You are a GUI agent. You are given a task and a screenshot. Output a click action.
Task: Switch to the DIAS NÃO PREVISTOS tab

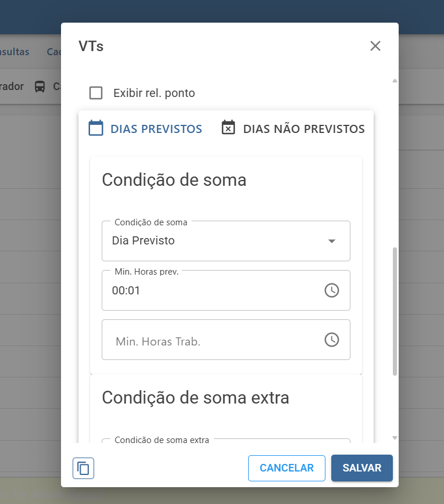293,128
